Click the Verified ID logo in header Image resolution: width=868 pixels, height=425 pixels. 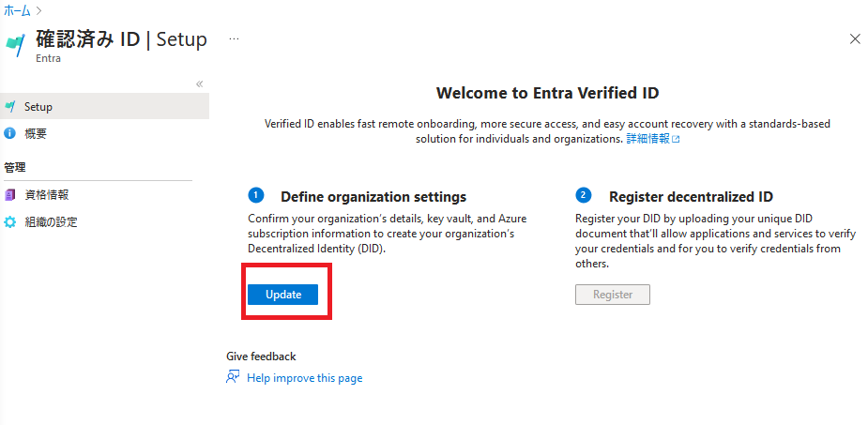16,46
